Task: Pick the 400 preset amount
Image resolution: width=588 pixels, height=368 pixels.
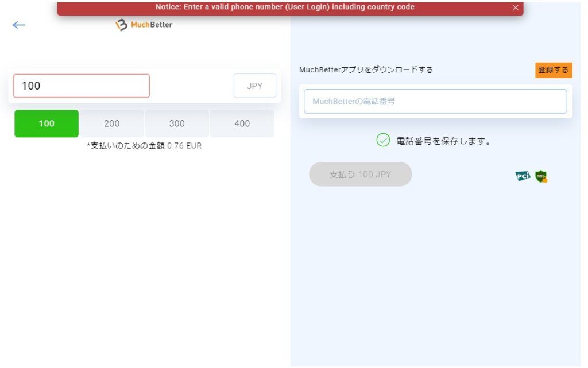Action: (242, 123)
